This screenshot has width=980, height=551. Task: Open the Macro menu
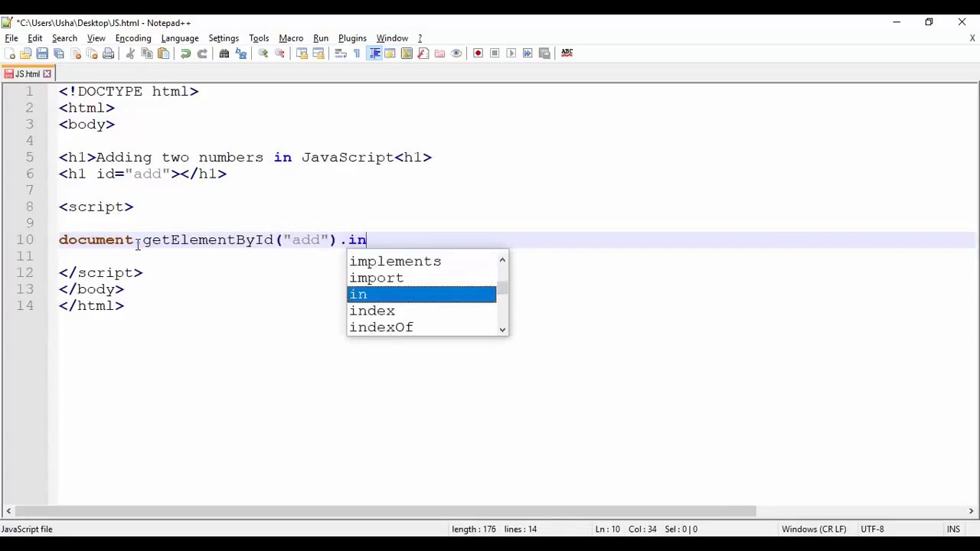(x=291, y=38)
